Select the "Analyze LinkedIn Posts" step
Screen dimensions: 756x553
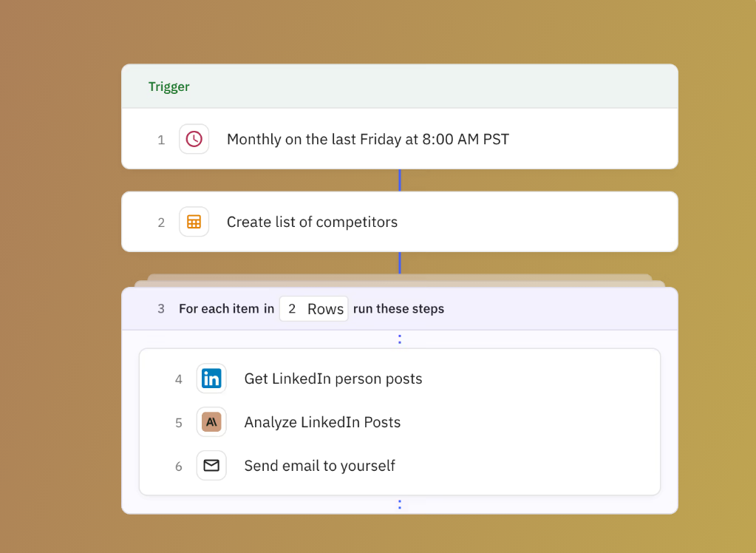[x=322, y=422]
